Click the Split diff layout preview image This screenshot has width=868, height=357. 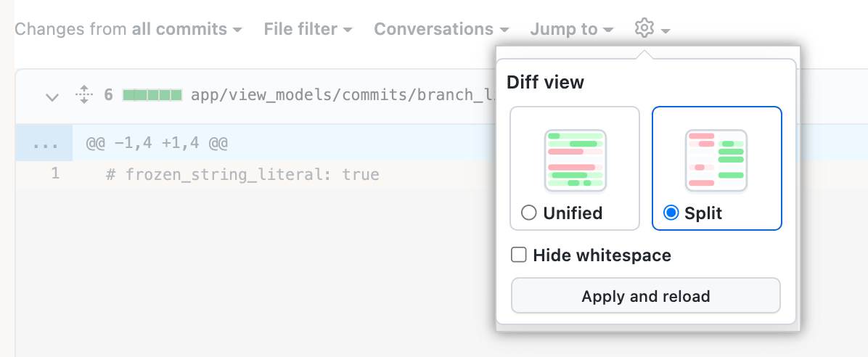(x=716, y=160)
